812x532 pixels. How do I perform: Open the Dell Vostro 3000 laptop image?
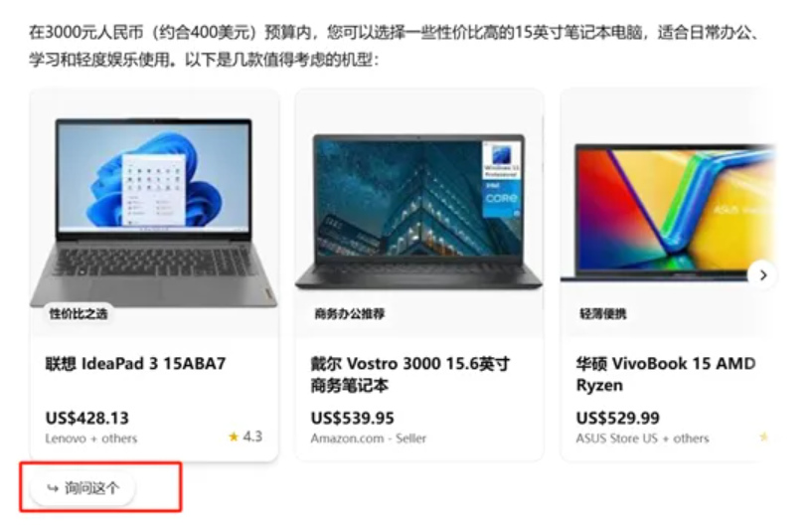(x=419, y=212)
